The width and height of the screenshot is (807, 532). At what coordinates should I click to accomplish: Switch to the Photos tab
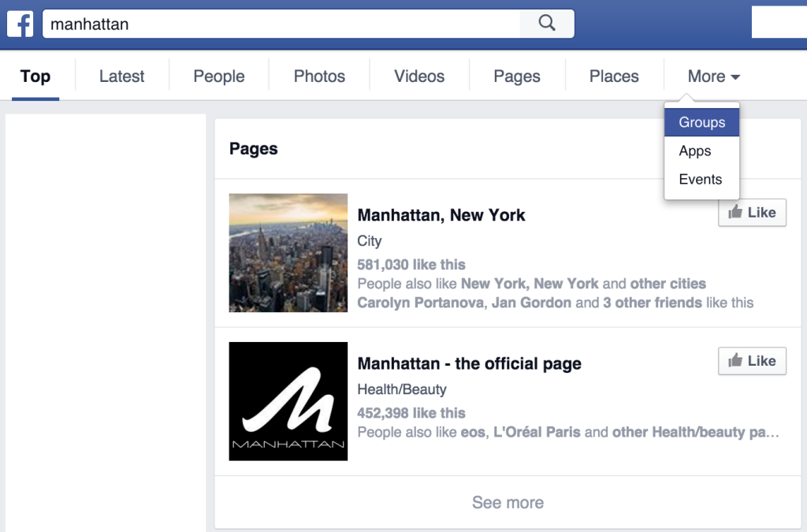coord(319,76)
